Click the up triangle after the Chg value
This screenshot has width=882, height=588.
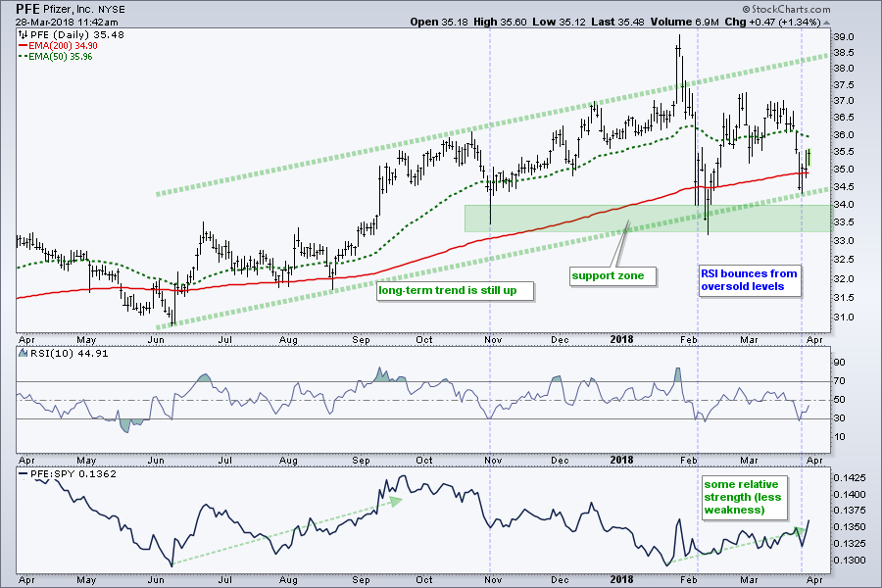click(826, 23)
